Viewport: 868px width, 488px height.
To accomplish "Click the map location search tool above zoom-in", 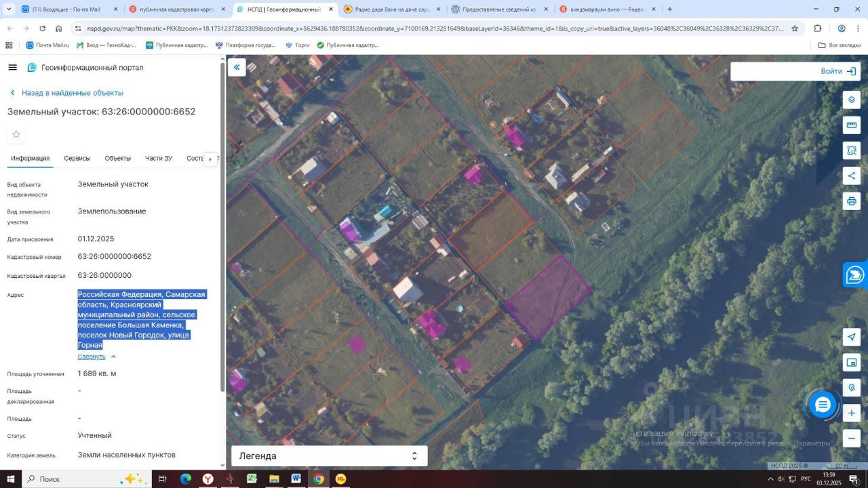I will tap(852, 388).
